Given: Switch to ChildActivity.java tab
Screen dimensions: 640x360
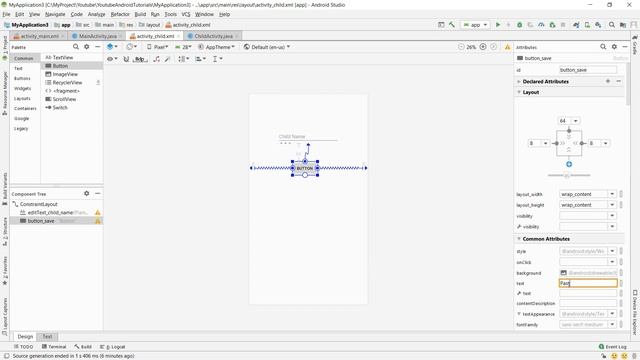Looking at the screenshot, I should click(x=213, y=36).
